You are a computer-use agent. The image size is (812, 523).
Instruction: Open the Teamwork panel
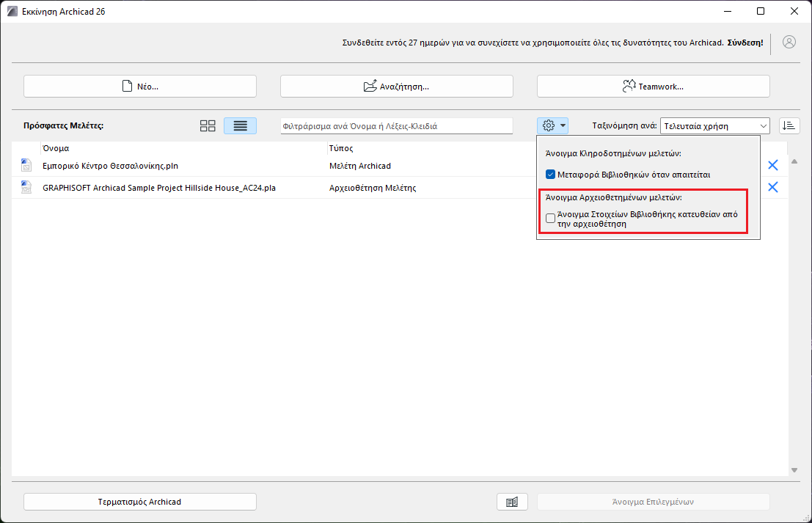point(653,86)
